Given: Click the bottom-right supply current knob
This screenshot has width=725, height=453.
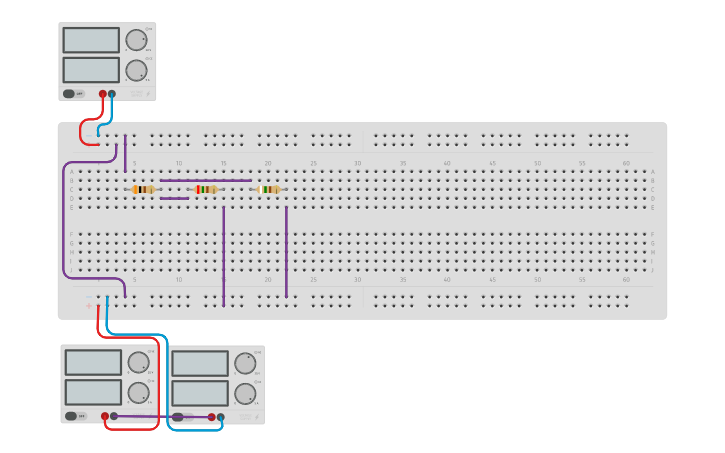Looking at the screenshot, I should coord(245,393).
